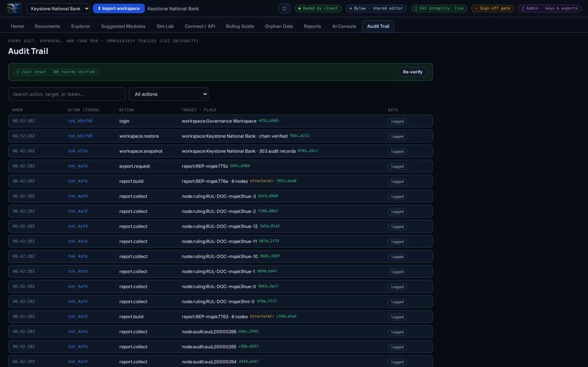Viewport: 588px width, 367px height.
Task: Click the workspace.restore action text
Action: (139, 136)
